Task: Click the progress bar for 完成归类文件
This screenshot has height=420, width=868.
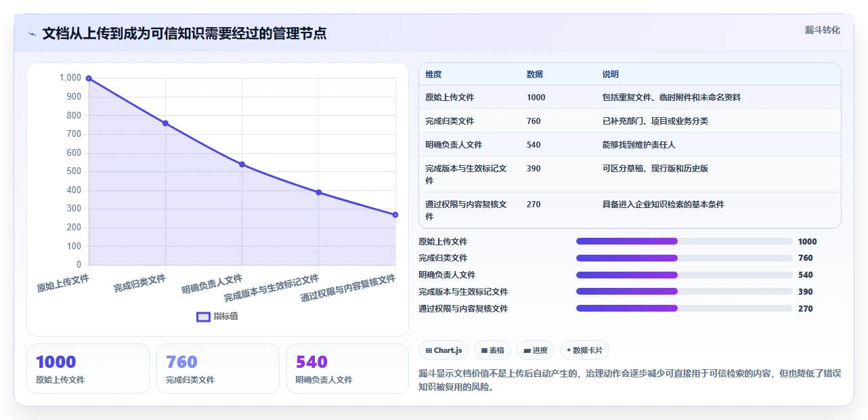Action: (x=685, y=258)
